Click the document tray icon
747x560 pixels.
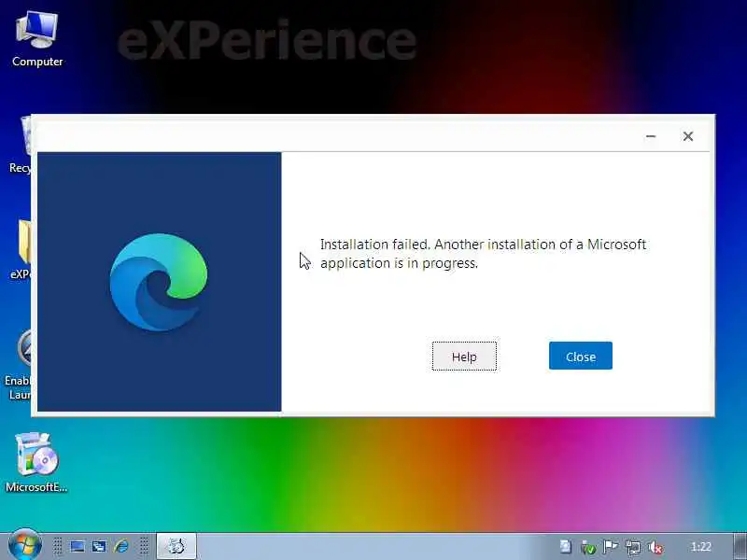coord(566,547)
